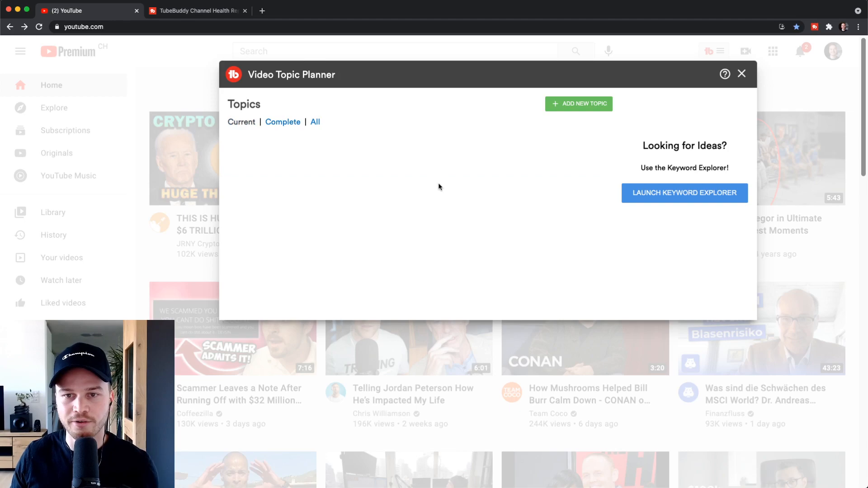
Task: Click the TubeBuddy logo icon in dialog
Action: point(234,74)
